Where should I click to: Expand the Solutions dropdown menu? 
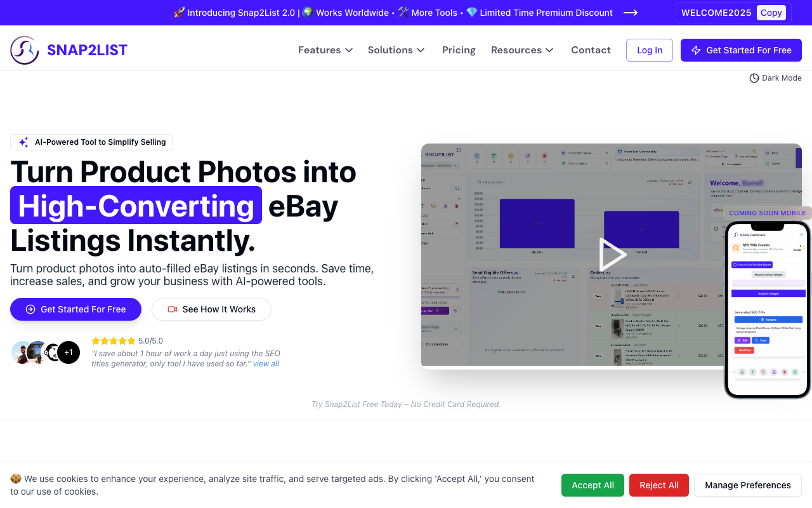(396, 50)
